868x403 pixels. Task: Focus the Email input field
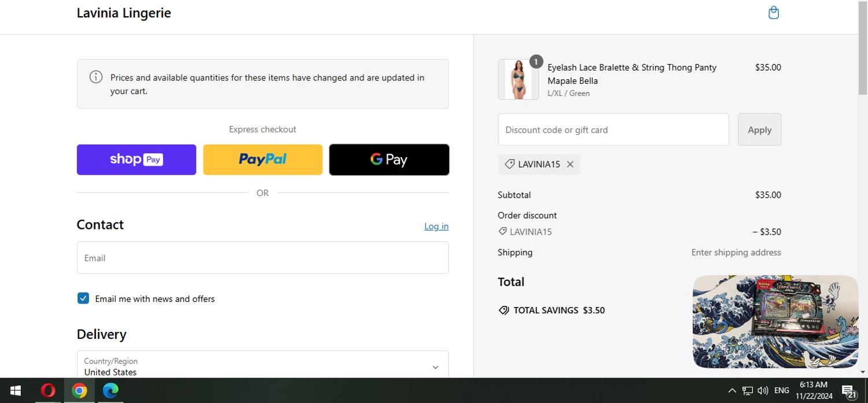[x=262, y=258]
